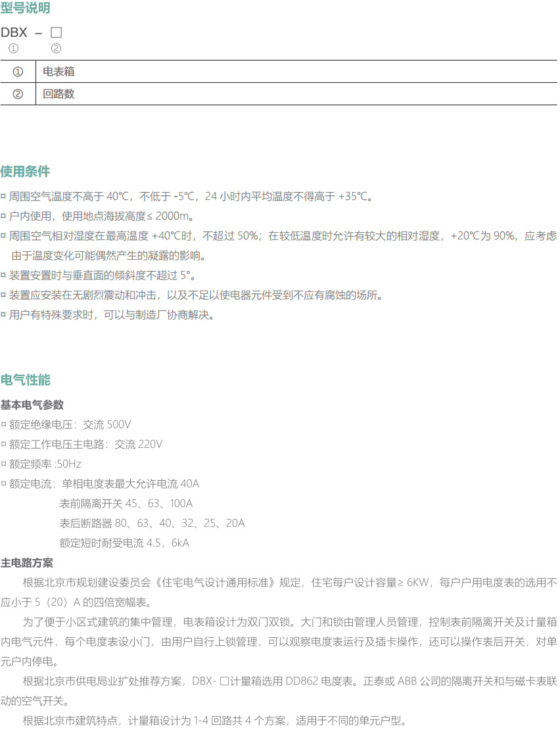The height and width of the screenshot is (730, 560).
Task: Click the heading 型号说明
Action: 25,8
